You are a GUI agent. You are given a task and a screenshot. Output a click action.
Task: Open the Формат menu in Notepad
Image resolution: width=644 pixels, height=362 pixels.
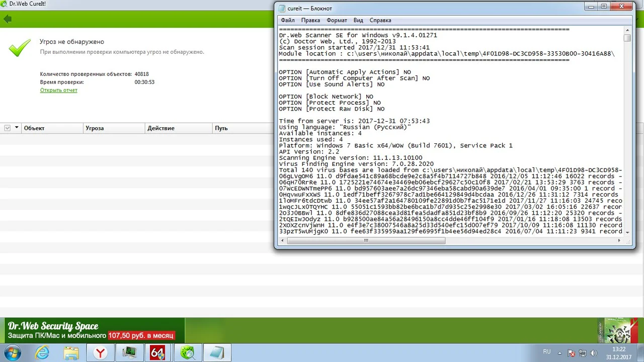pos(337,21)
